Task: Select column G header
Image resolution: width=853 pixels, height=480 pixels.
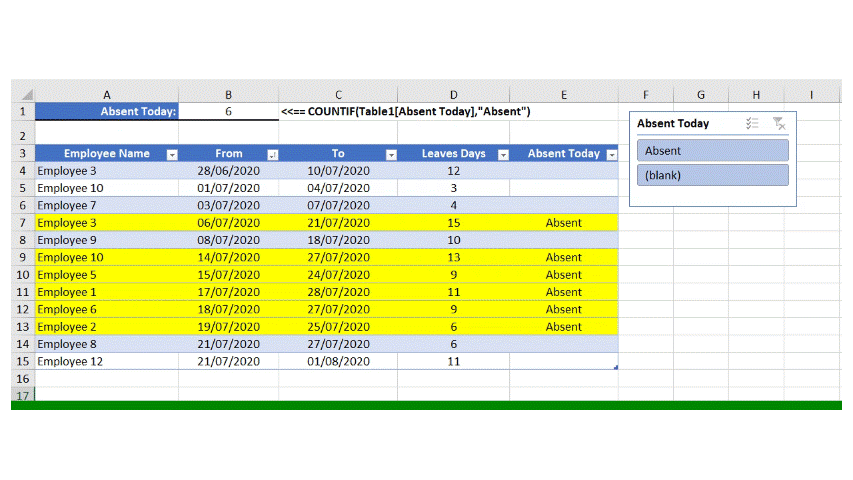Action: click(701, 95)
